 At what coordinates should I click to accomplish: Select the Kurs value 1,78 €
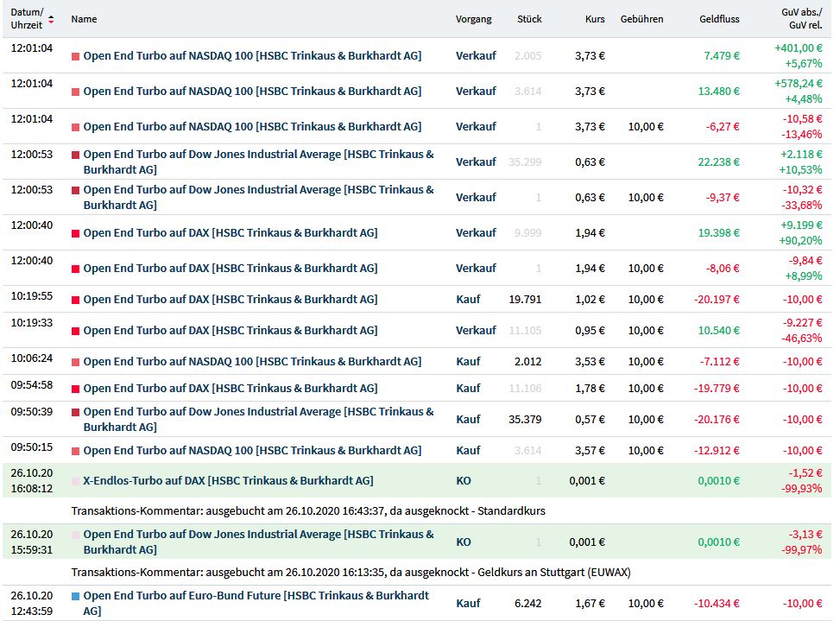pyautogui.click(x=590, y=388)
